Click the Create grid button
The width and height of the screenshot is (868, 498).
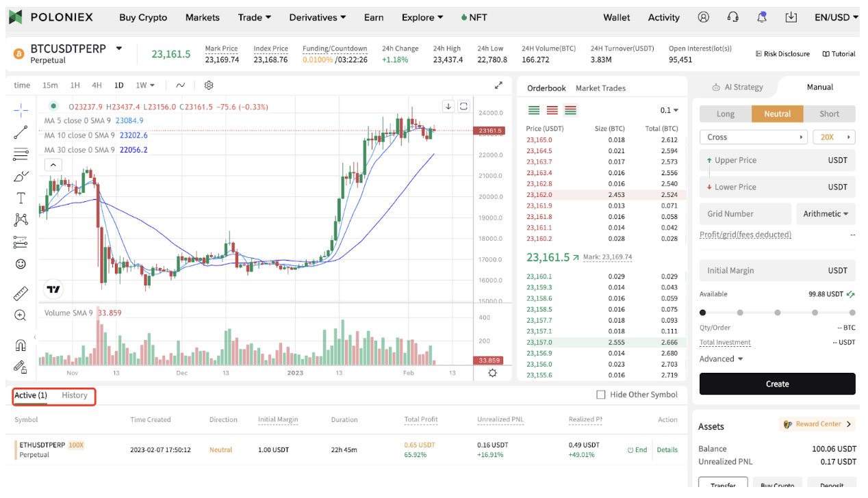coord(777,384)
